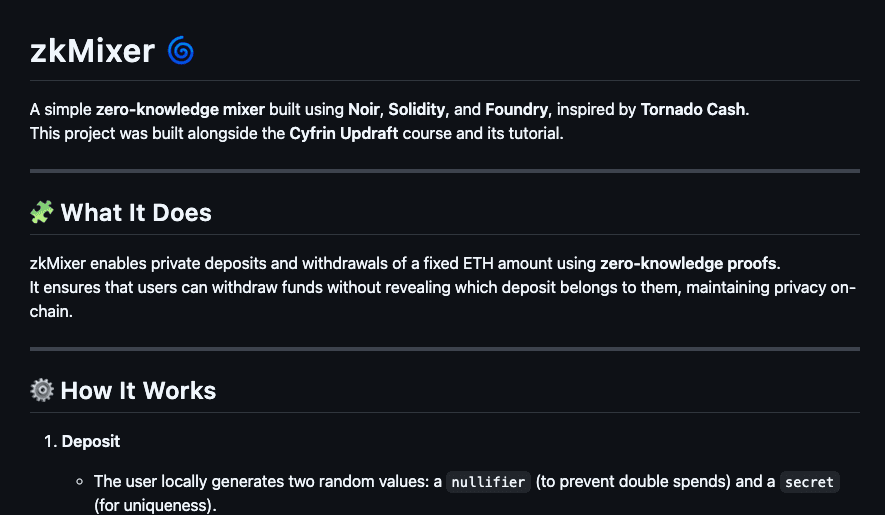Click the secret inline code tag

coord(809,482)
